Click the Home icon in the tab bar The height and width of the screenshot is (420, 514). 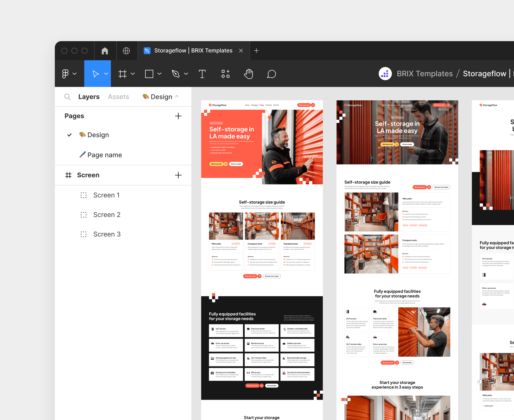[x=105, y=51]
